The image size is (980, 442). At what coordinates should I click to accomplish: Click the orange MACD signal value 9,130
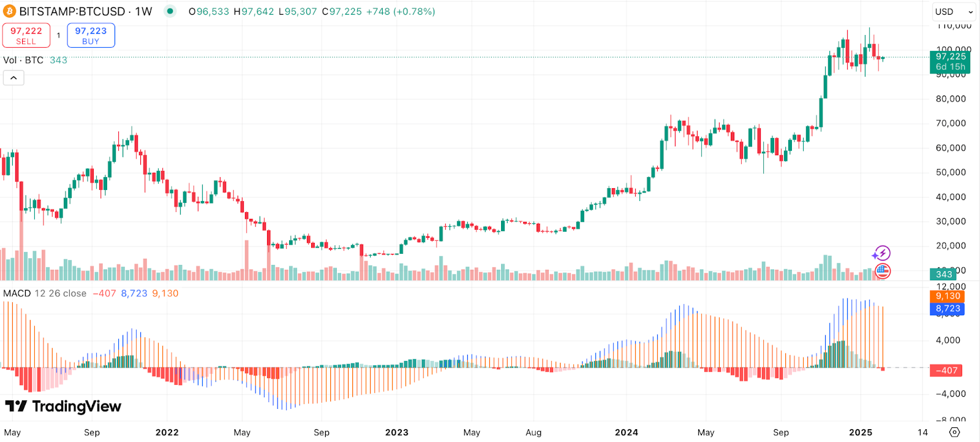(947, 296)
